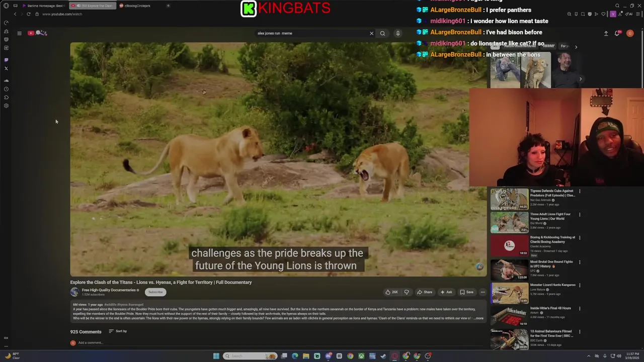Image resolution: width=644 pixels, height=362 pixels.
Task: Click the #wildlife hashtag in description
Action: pos(110,305)
